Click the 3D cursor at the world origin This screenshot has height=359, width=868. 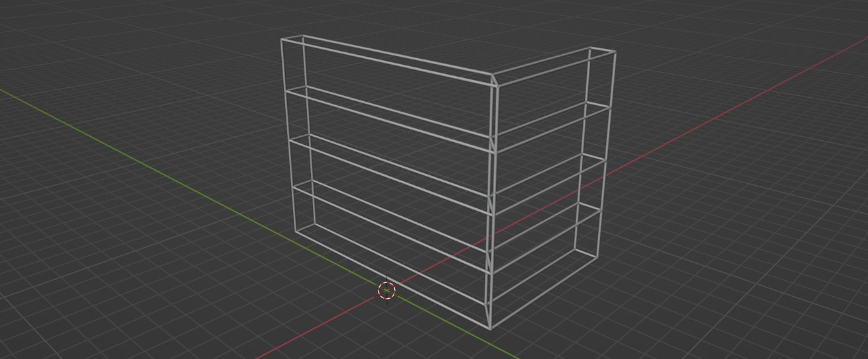tap(386, 290)
